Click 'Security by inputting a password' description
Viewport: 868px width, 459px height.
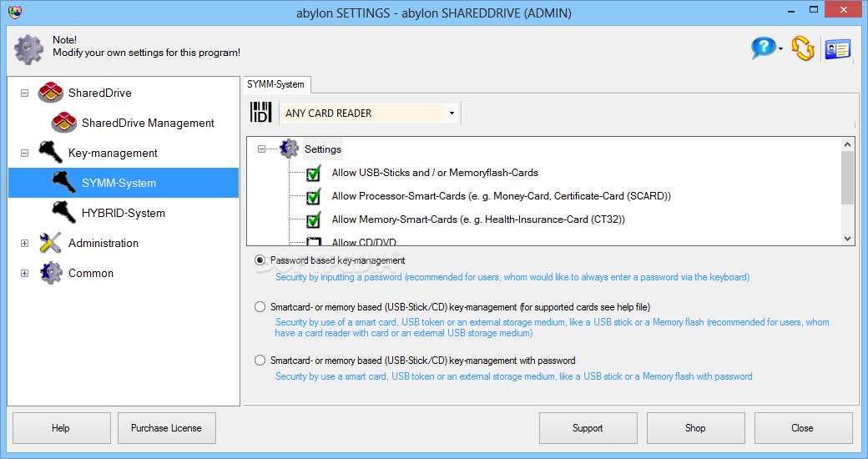pos(512,277)
